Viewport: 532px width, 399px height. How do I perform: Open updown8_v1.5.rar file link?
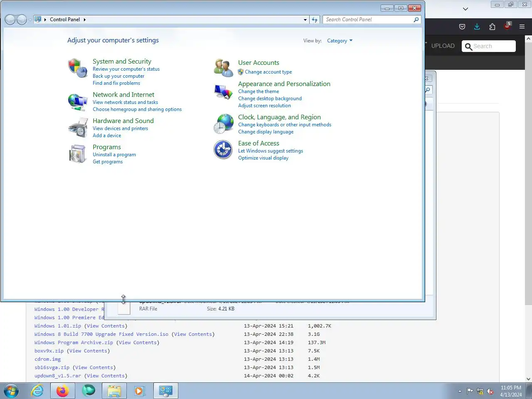click(x=58, y=376)
